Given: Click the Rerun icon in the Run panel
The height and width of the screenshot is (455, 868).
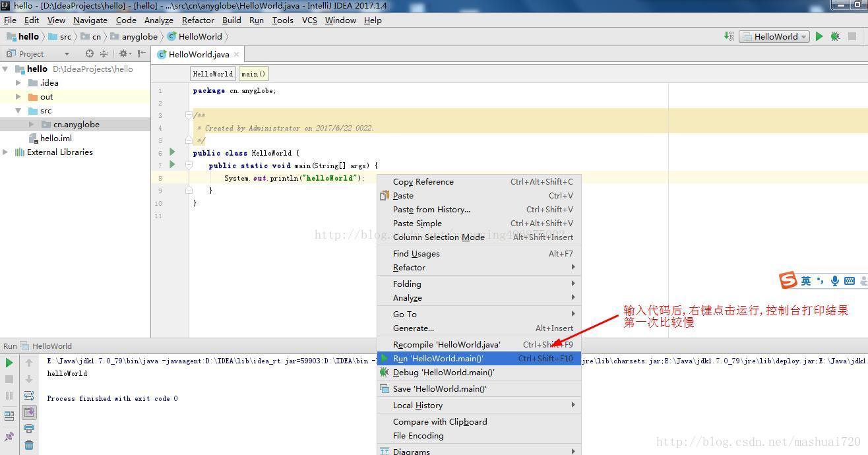Looking at the screenshot, I should [x=9, y=363].
